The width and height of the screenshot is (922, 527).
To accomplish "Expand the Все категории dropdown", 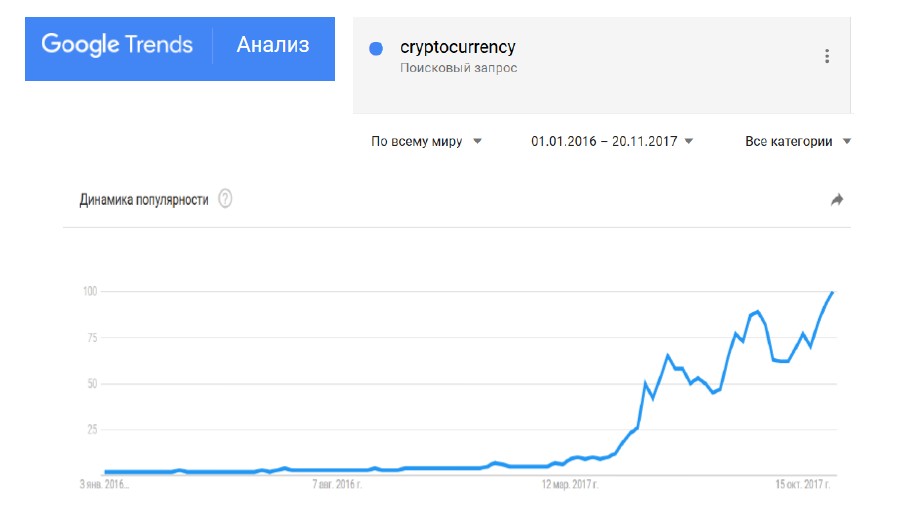I will (x=798, y=141).
